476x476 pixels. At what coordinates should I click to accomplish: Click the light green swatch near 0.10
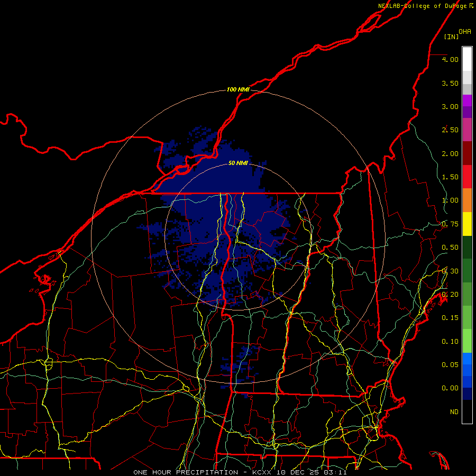pos(467,341)
